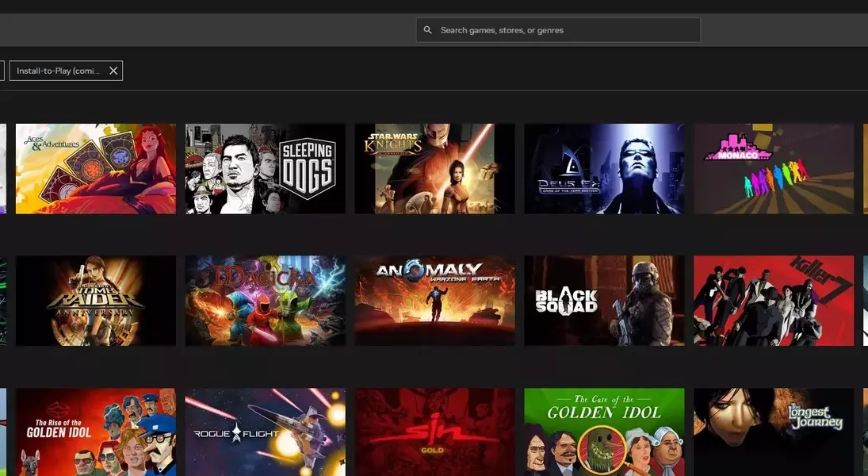
Task: Choose the Monaco game tile
Action: point(774,168)
